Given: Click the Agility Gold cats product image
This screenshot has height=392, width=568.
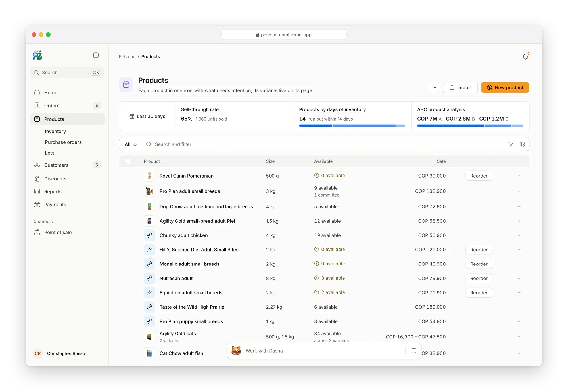Looking at the screenshot, I should [149, 337].
